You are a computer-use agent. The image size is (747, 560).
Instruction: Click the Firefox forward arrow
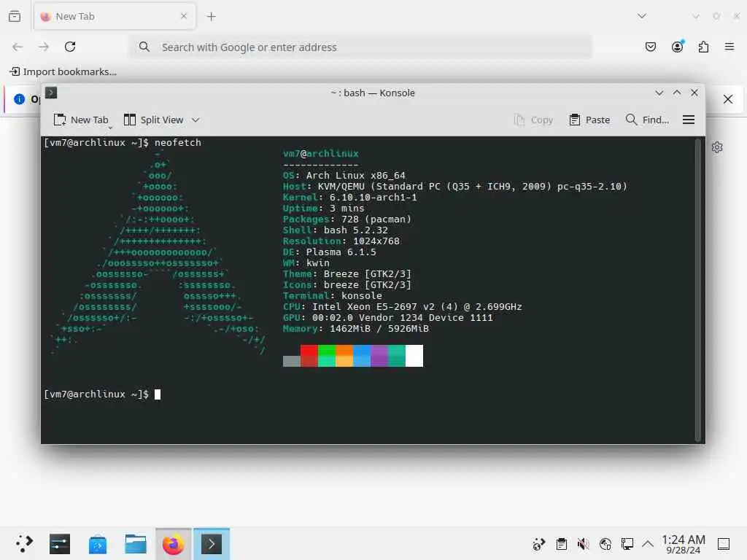(x=44, y=47)
